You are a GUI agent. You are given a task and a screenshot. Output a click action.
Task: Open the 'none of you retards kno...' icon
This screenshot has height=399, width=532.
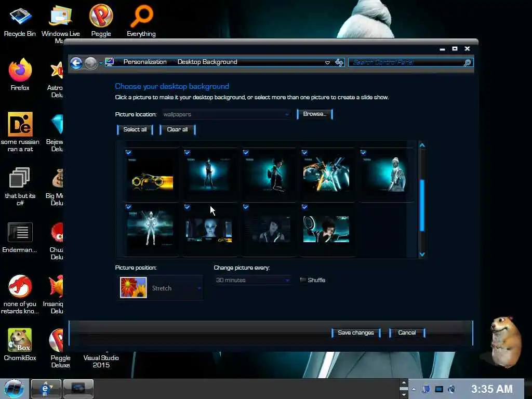(x=20, y=295)
